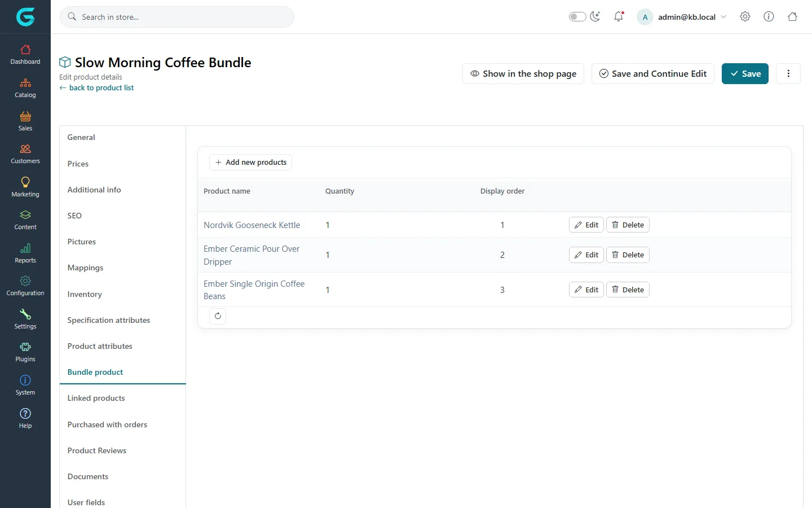Open the Catalog sidebar section
812x508 pixels.
click(25, 88)
